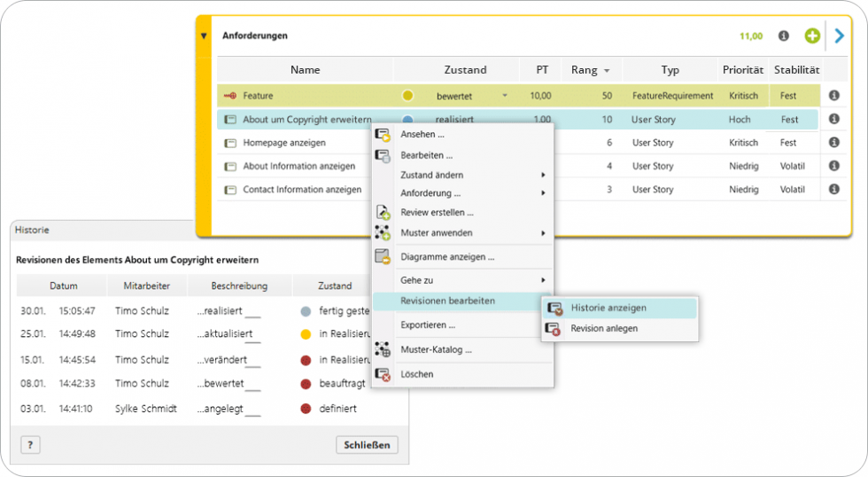The image size is (868, 477).
Task: Select the Homepage anzeigen row name
Action: tap(284, 143)
